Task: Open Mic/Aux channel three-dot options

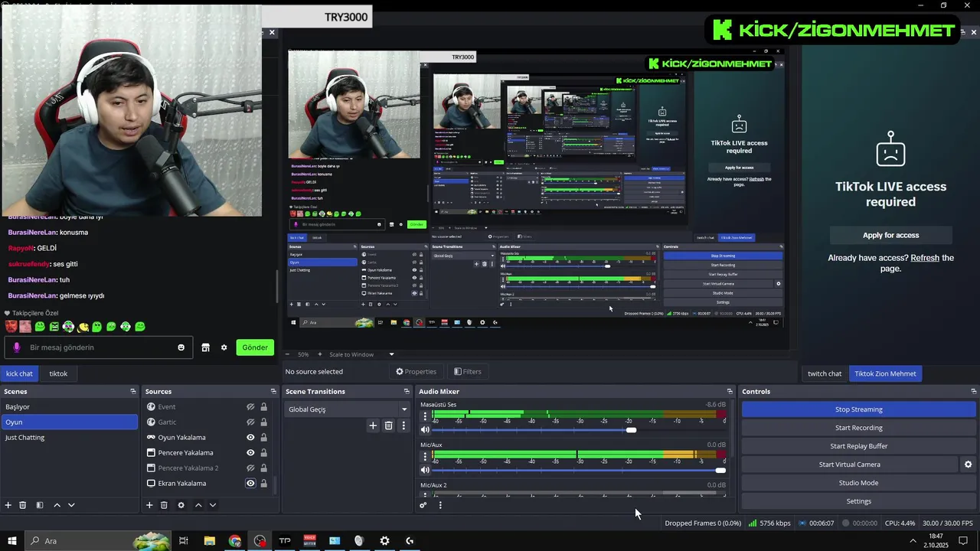Action: point(425,456)
